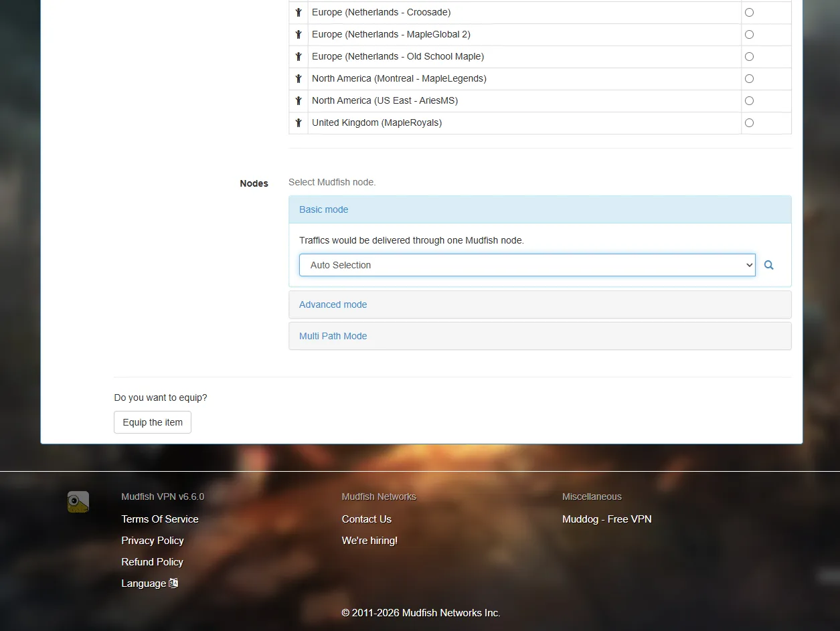Open the Auto Selection node dropdown
Image resolution: width=840 pixels, height=631 pixels.
click(x=527, y=265)
